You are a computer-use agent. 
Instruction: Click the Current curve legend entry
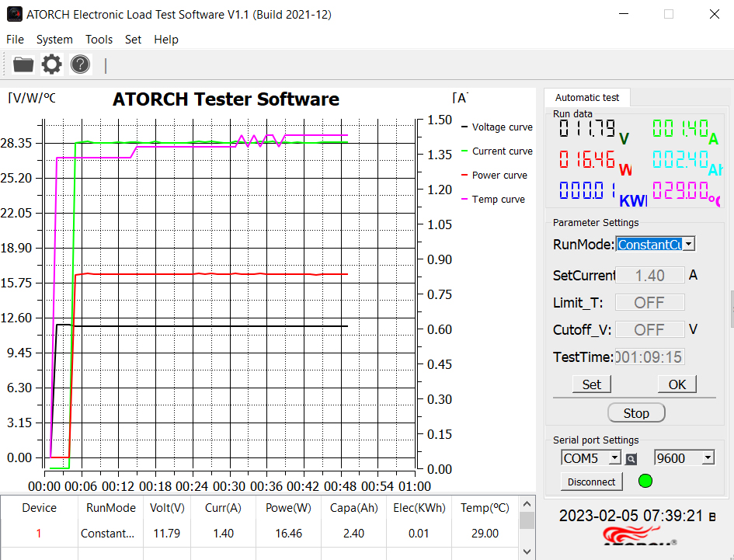tap(497, 151)
